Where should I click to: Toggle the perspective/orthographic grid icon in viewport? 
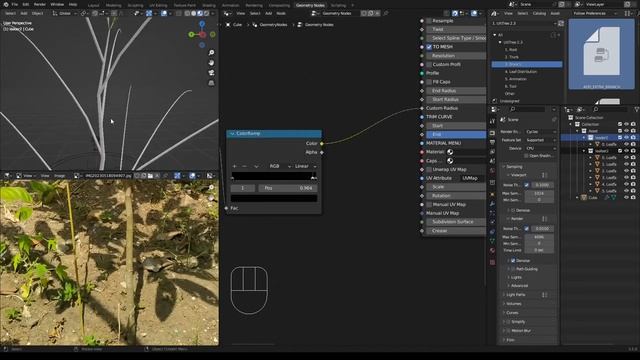tap(211, 83)
